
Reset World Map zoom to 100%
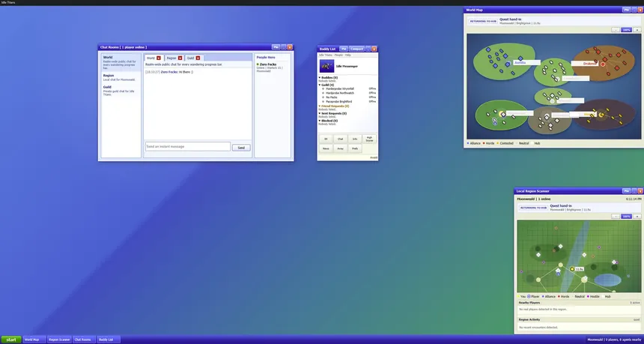pyautogui.click(x=626, y=29)
